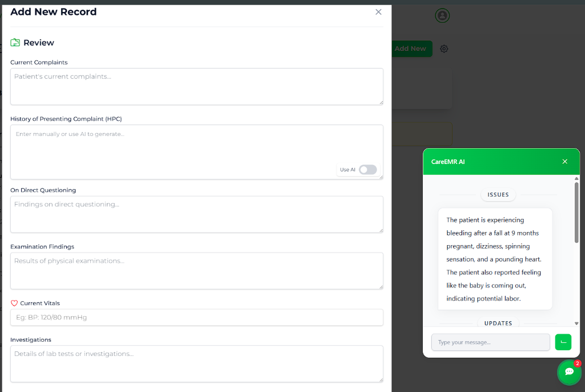Click the Current Complaints text area
The image size is (585, 392).
197,86
